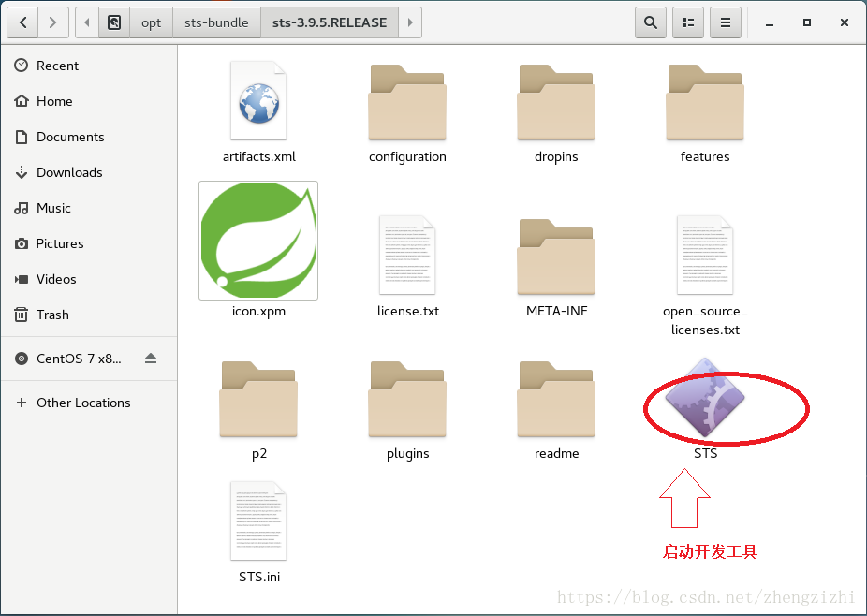This screenshot has width=867, height=616.
Task: Go forward with the right arrow button
Action: point(53,22)
